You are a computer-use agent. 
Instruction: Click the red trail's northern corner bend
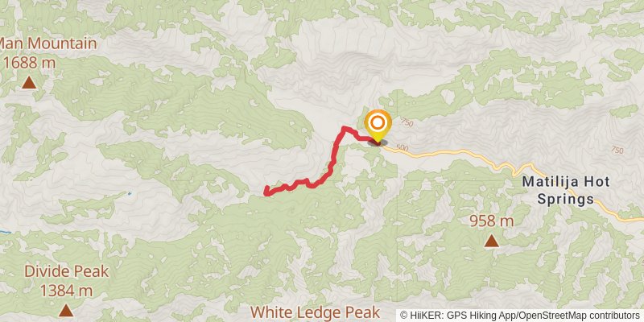pos(345,129)
